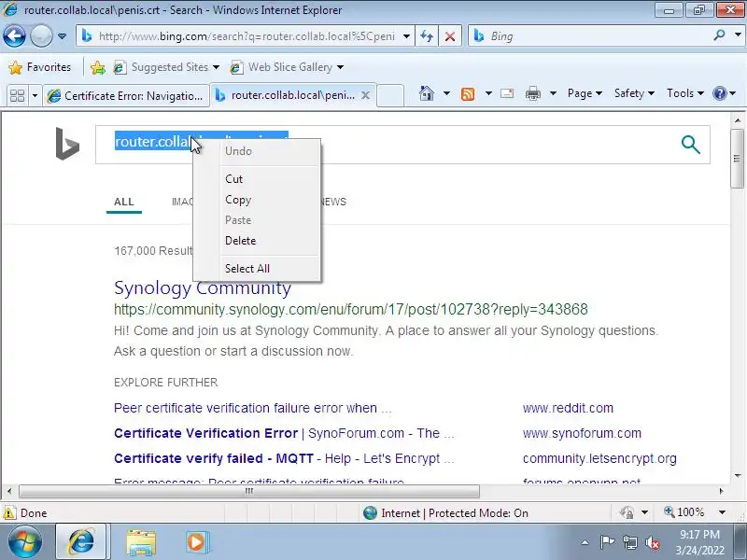Click the Quick Tabs grid icon
This screenshot has width=747, height=560.
coord(17,95)
